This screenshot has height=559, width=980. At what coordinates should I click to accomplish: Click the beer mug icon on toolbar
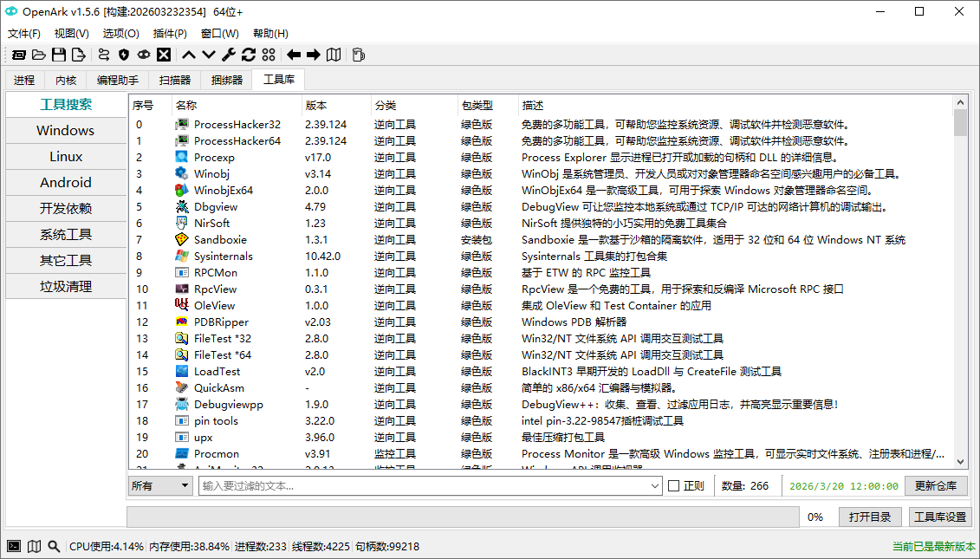tap(357, 55)
